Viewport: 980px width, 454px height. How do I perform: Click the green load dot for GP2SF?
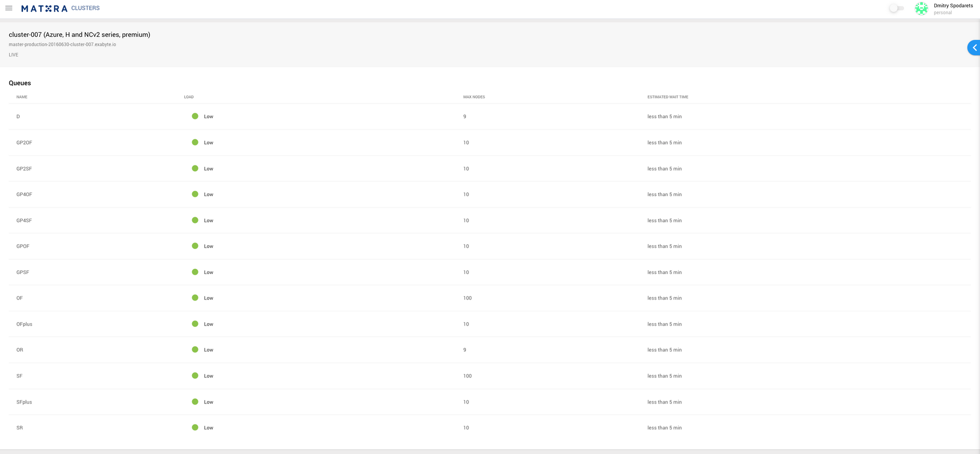tap(195, 168)
